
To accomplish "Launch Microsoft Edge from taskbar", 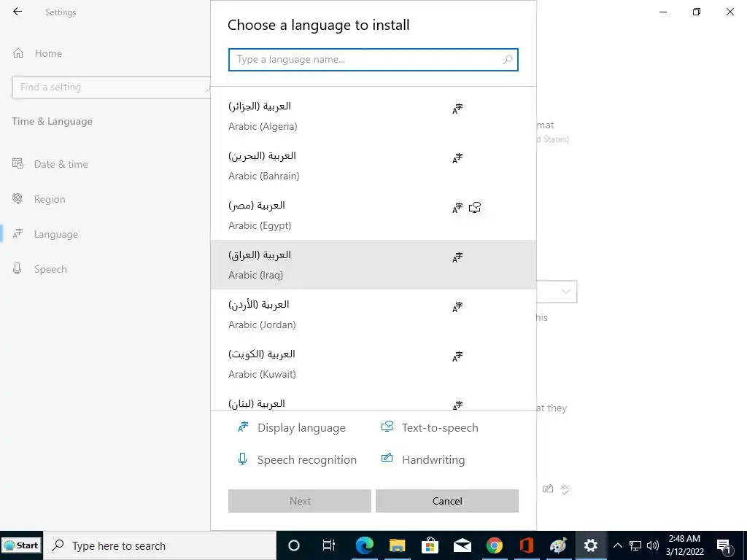I will (x=365, y=545).
